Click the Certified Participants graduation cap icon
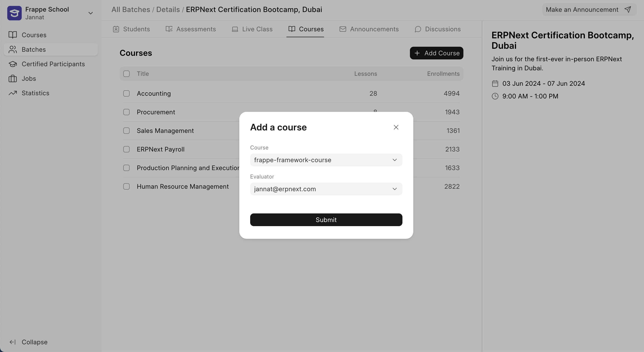The height and width of the screenshot is (352, 644). tap(13, 64)
